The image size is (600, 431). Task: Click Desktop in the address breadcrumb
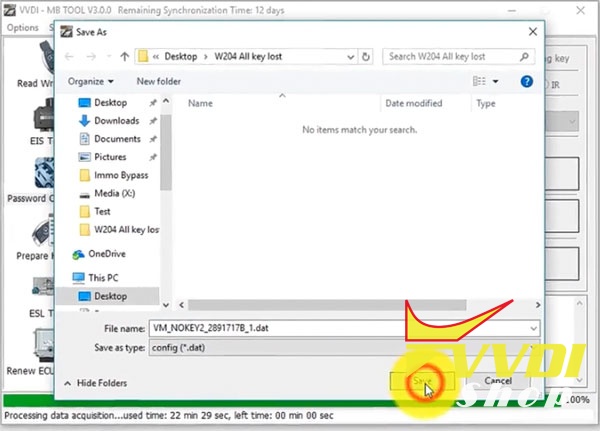181,57
